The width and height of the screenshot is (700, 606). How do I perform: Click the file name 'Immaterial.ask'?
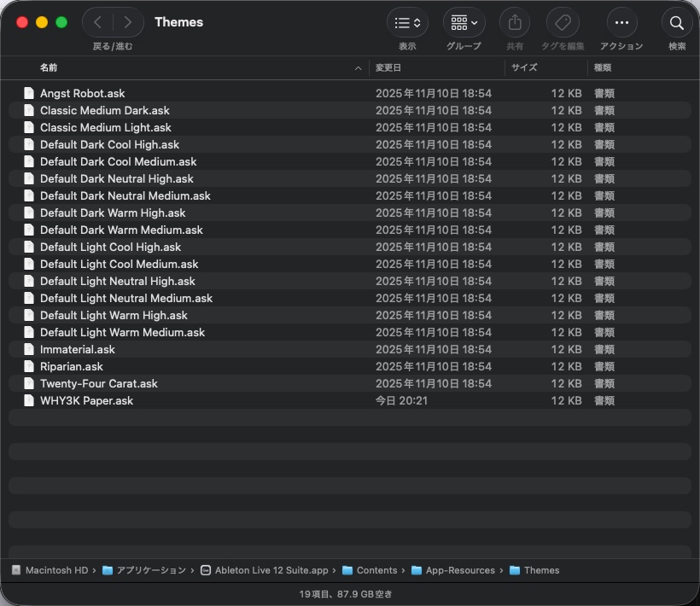tap(78, 349)
